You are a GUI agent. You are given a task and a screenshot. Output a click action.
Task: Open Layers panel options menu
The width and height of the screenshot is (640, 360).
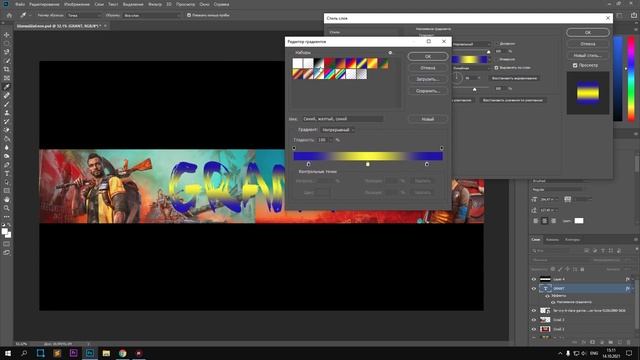coord(636,240)
